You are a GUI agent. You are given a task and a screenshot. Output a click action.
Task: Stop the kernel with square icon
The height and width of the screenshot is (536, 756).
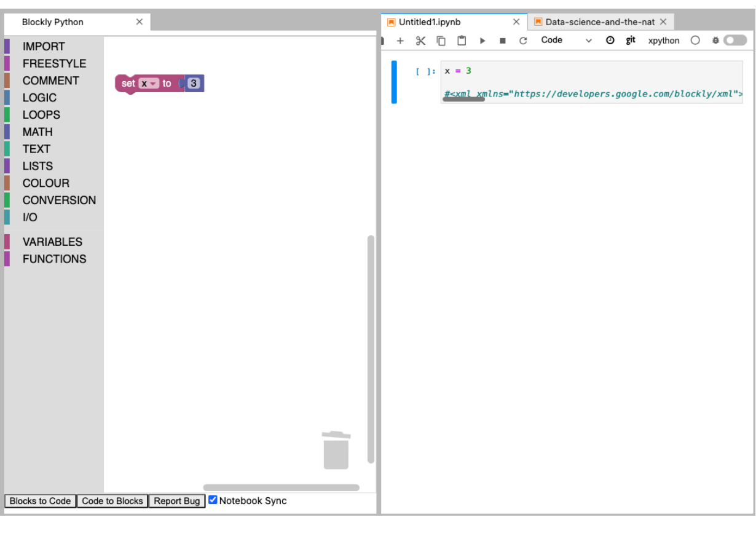(x=503, y=41)
